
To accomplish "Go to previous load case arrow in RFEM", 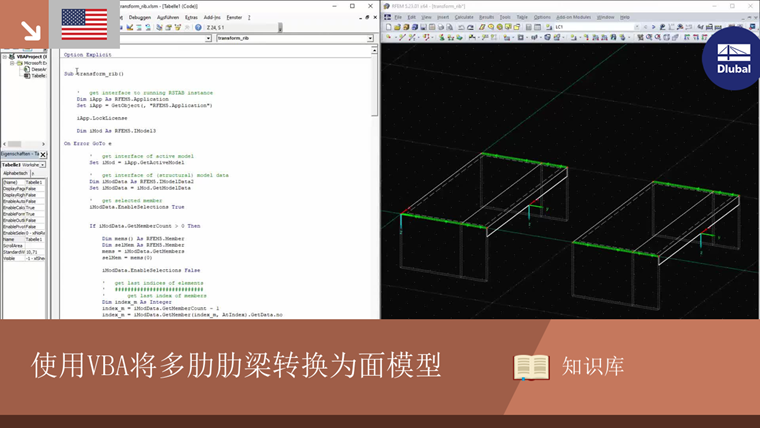I will point(645,27).
